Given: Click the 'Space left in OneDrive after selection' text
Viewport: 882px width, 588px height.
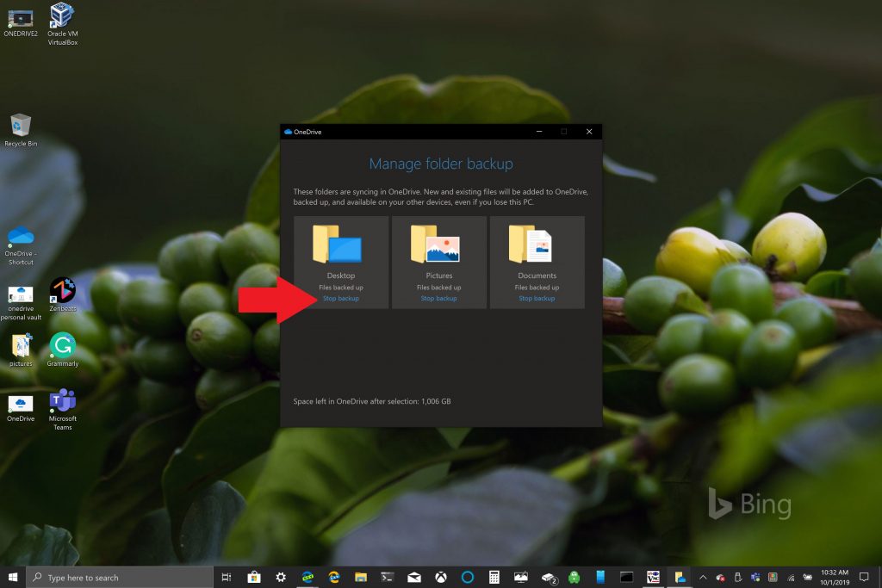Looking at the screenshot, I should 372,401.
